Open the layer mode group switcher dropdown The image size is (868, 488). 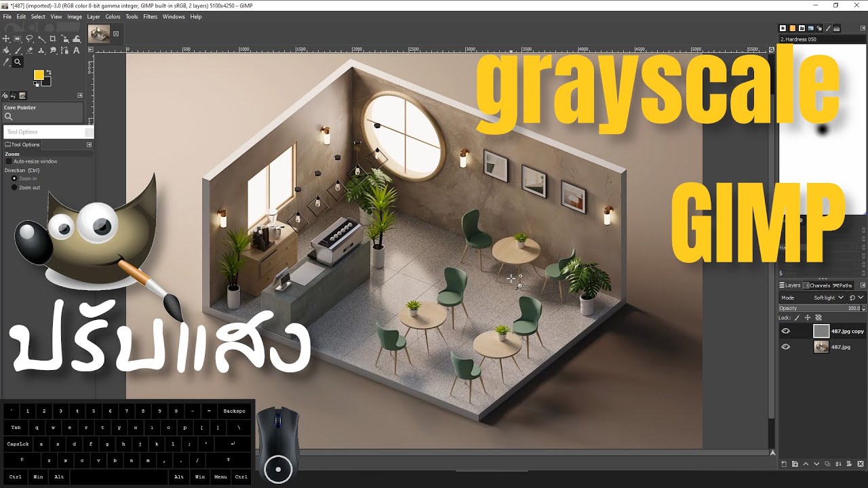856,298
